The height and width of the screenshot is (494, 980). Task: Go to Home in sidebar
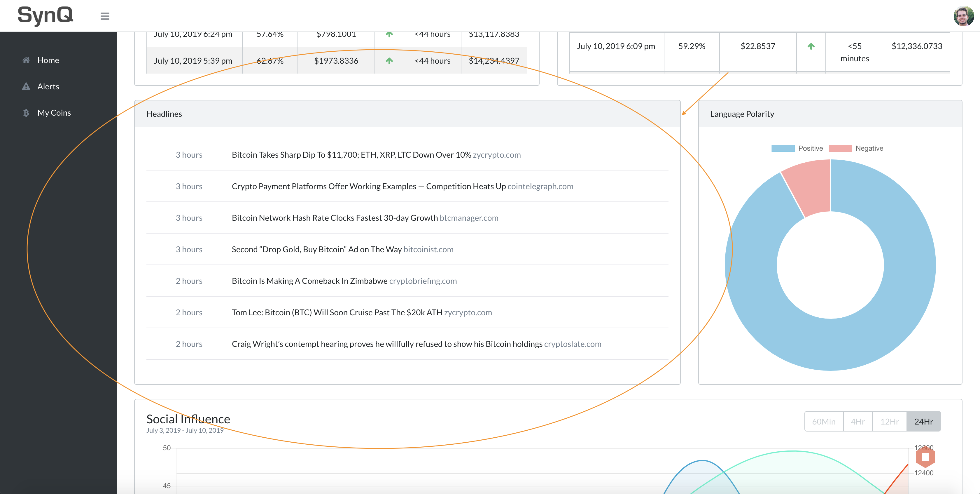coord(48,60)
